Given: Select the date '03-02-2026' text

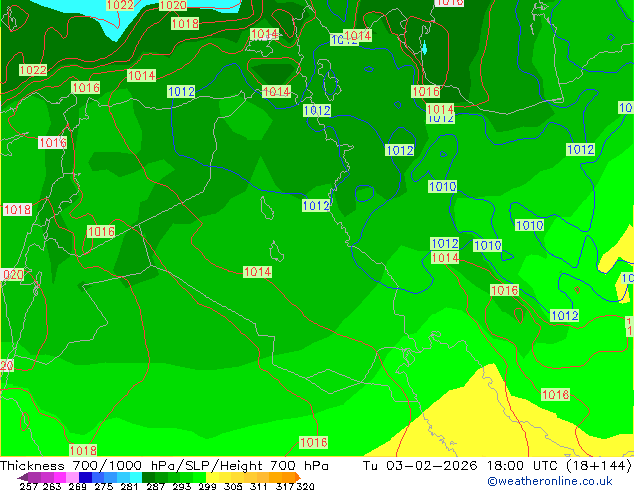Looking at the screenshot, I should pyautogui.click(x=432, y=466).
